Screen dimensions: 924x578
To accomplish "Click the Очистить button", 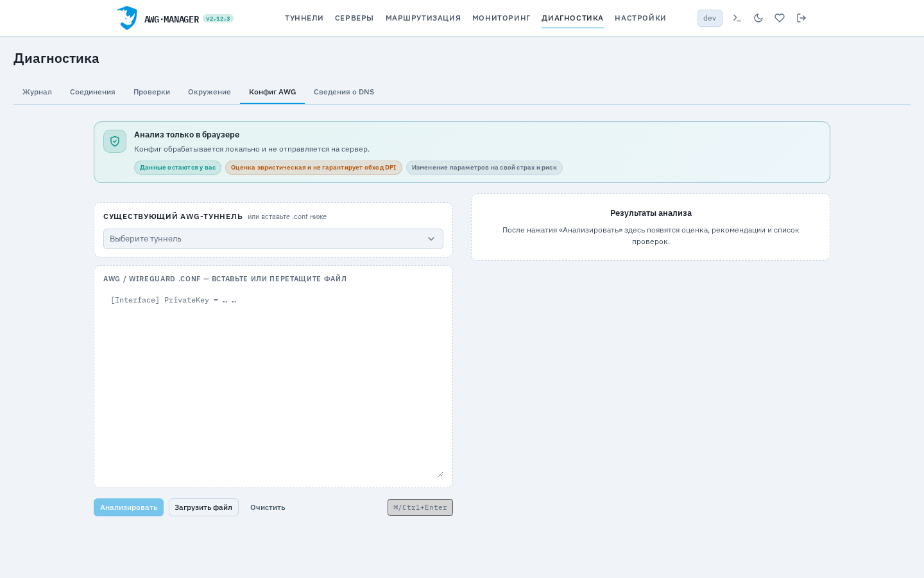I will pos(268,507).
